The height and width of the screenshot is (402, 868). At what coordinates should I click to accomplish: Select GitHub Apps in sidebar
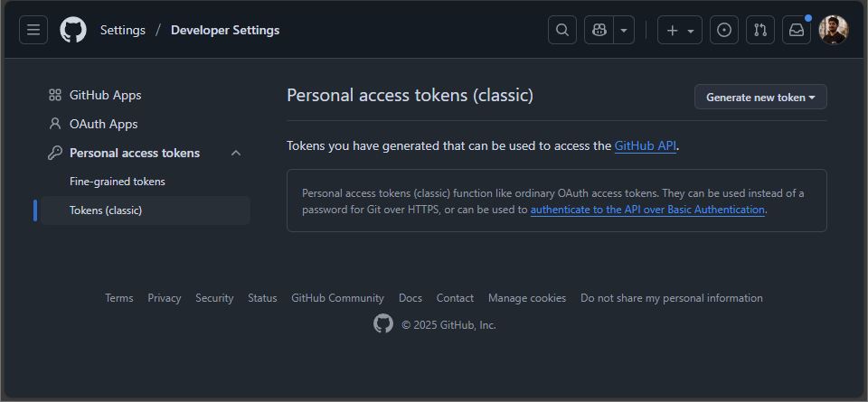click(x=105, y=95)
